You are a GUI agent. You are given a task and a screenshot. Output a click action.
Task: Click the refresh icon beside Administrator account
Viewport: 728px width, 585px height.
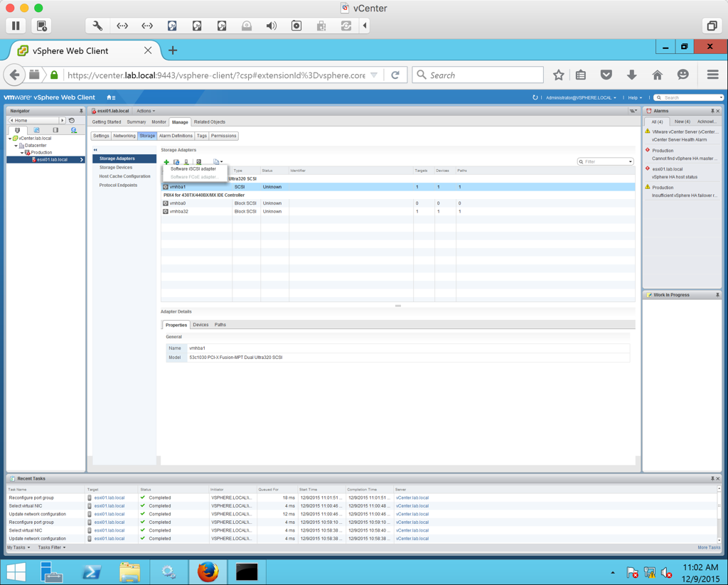point(535,97)
